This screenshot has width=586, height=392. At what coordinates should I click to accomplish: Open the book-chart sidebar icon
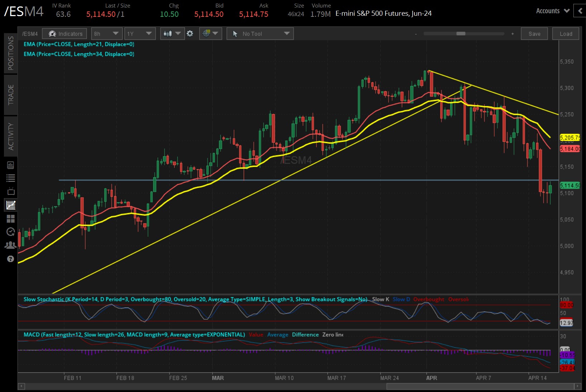11,165
